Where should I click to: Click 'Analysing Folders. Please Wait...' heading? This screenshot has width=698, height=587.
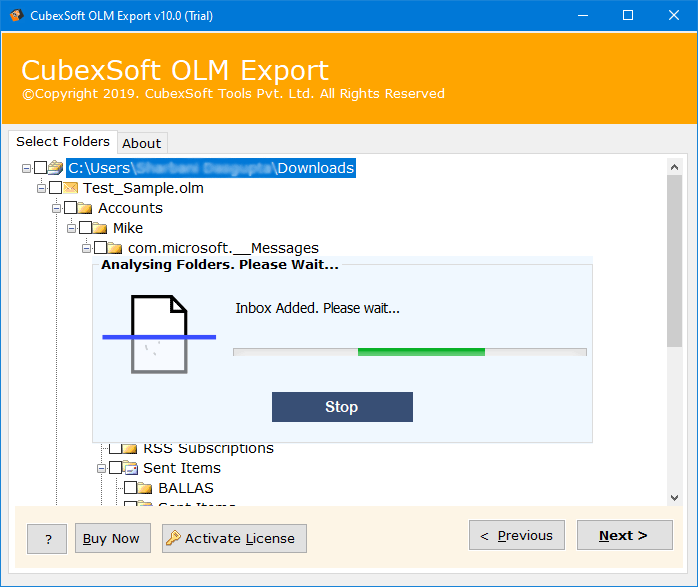tap(220, 264)
